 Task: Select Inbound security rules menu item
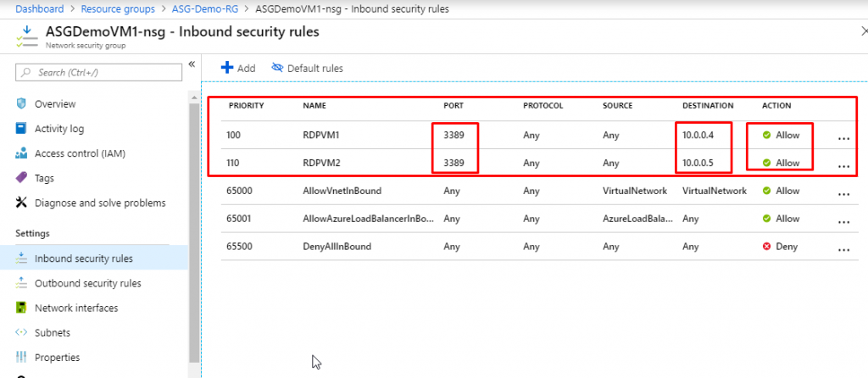click(x=83, y=258)
